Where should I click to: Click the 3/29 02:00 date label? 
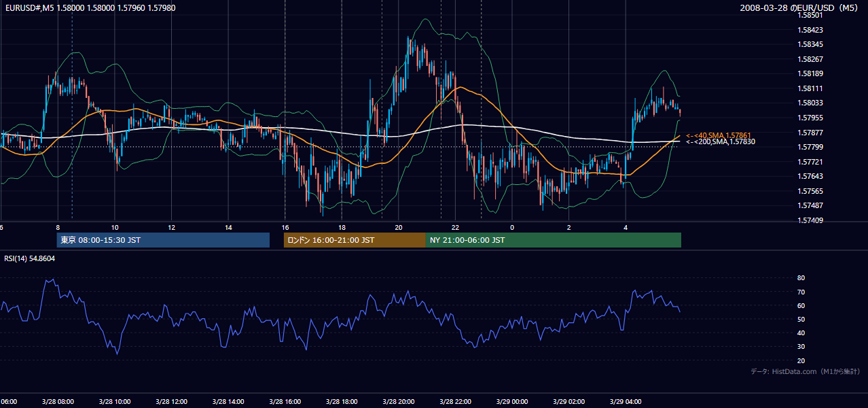(568, 402)
